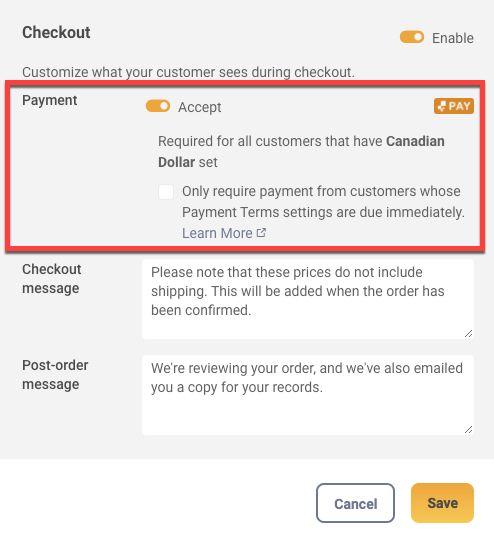Click the orange PAY badge icon
494x544 pixels.
(x=453, y=106)
